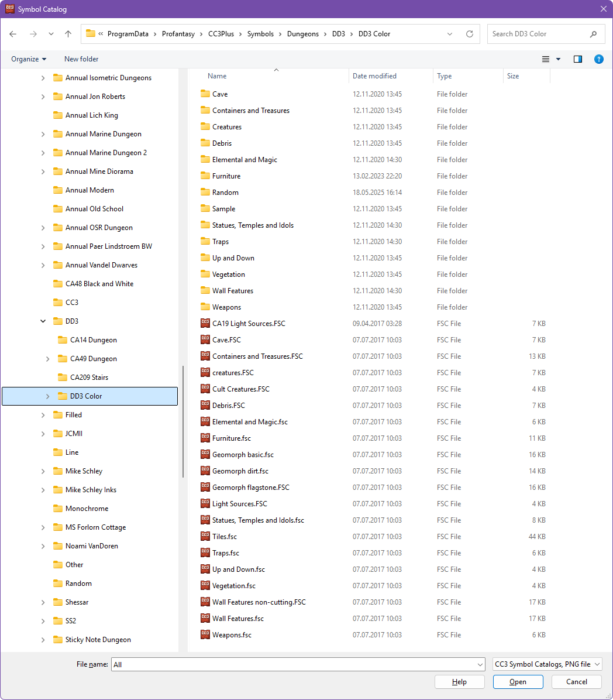613x700 pixels.
Task: Expand the CA49 Dungeon tree node
Action: [48, 359]
